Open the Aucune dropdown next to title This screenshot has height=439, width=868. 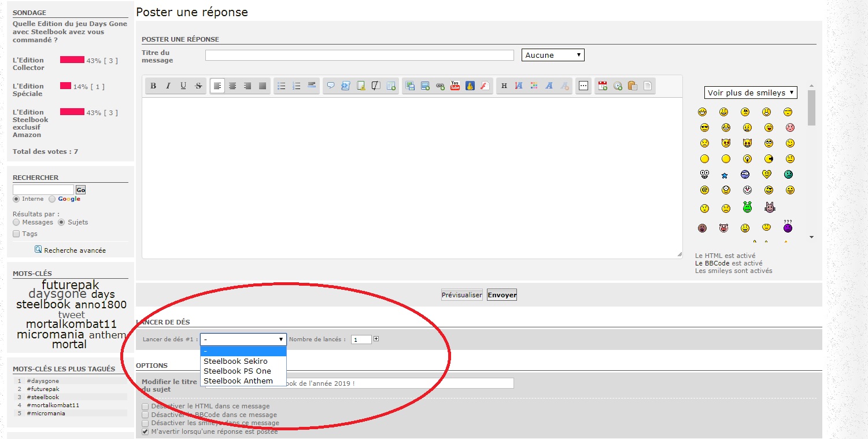click(553, 55)
